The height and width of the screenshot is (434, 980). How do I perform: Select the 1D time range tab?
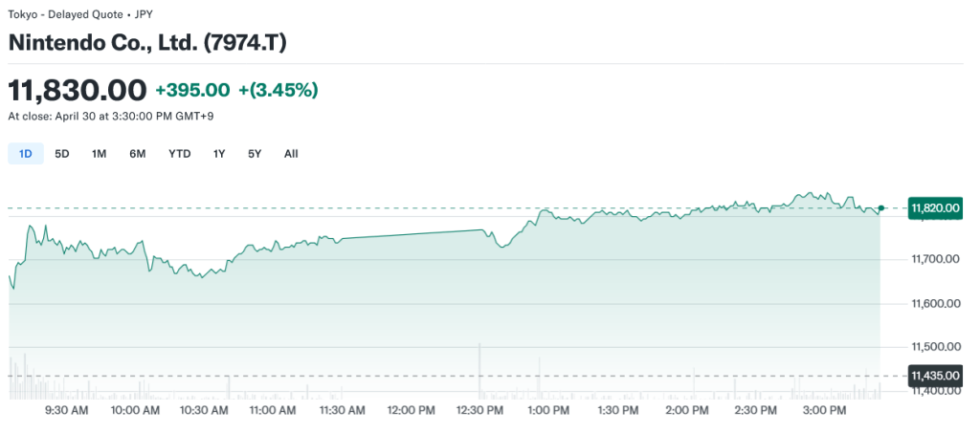click(26, 153)
